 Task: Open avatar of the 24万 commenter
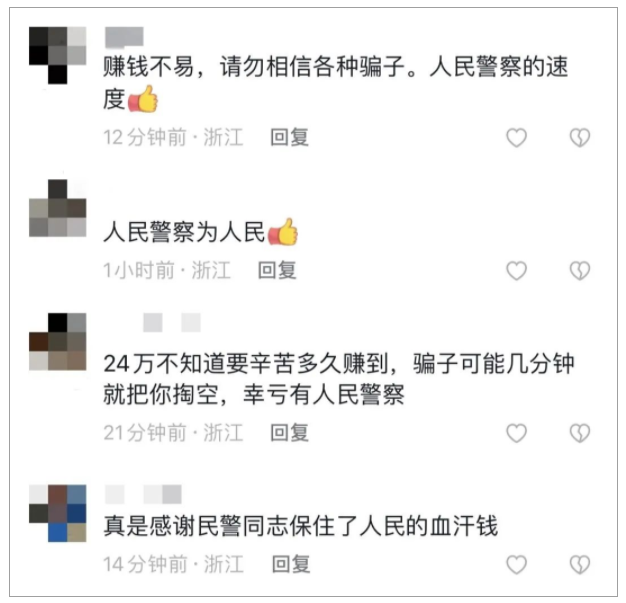click(x=57, y=342)
